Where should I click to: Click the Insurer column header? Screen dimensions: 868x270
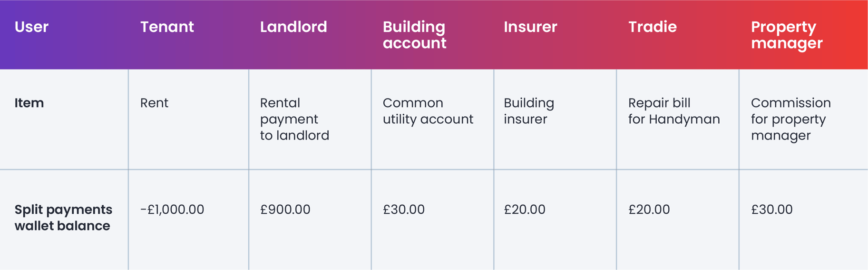(530, 27)
